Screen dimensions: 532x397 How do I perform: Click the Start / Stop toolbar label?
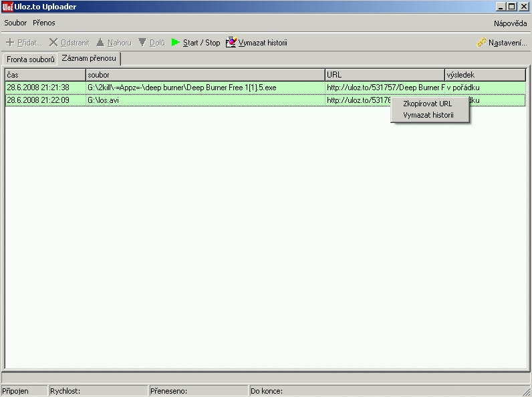(x=202, y=43)
